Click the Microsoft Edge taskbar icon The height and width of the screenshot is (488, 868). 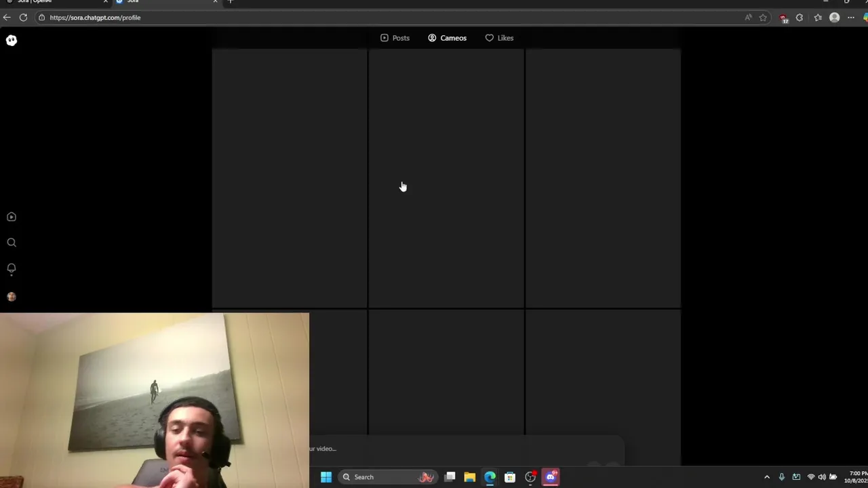coord(490,477)
